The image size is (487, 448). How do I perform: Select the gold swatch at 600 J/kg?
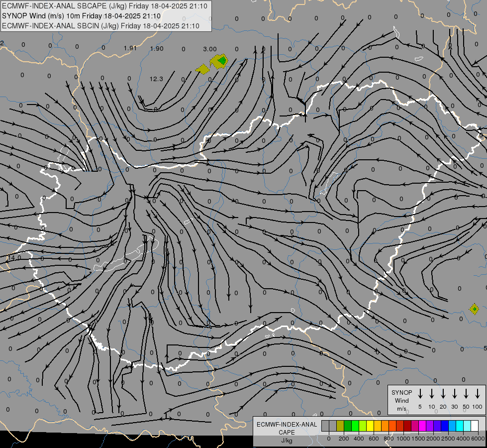click(378, 426)
